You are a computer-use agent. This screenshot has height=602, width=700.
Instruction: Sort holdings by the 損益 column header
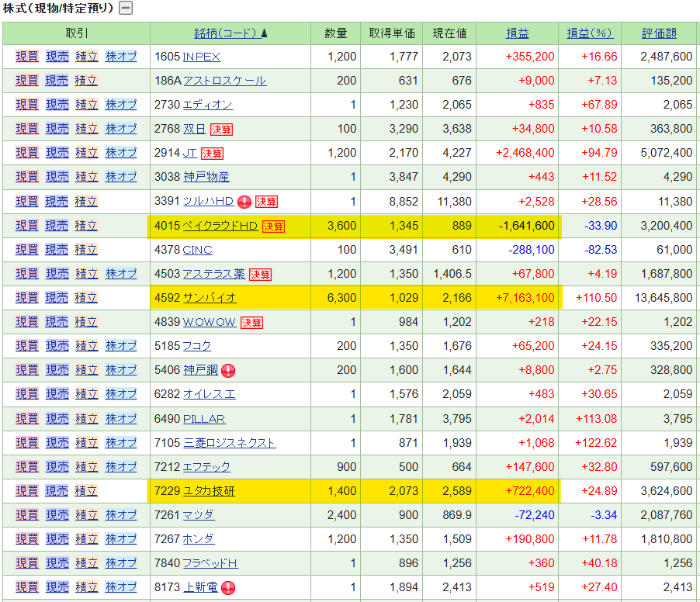(518, 33)
